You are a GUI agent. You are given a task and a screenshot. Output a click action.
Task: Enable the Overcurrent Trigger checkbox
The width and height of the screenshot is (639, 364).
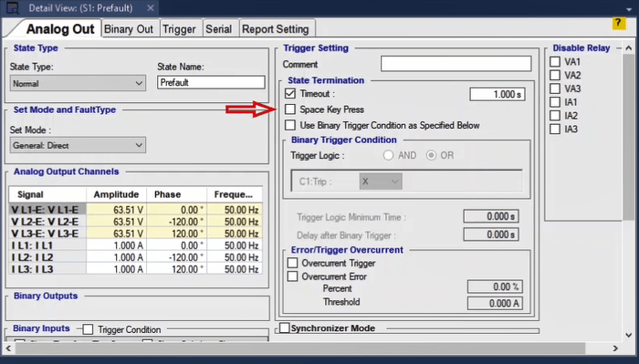pos(292,263)
